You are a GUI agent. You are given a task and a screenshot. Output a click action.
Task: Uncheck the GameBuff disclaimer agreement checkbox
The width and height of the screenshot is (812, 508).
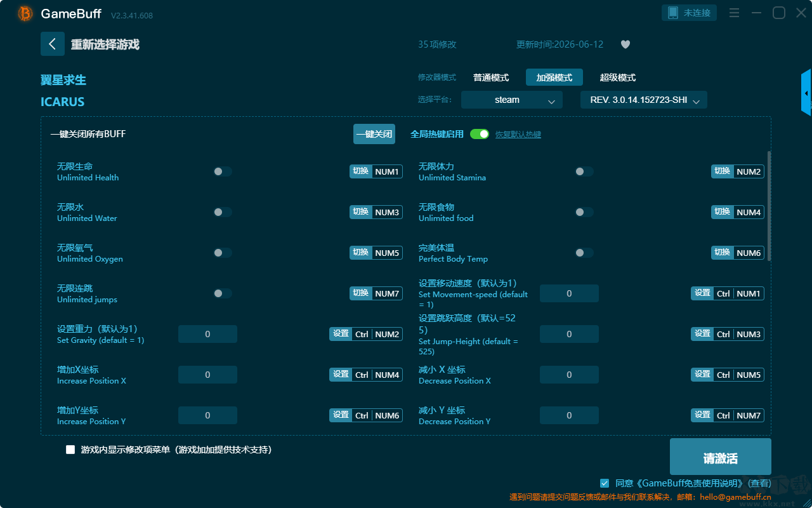pos(605,483)
